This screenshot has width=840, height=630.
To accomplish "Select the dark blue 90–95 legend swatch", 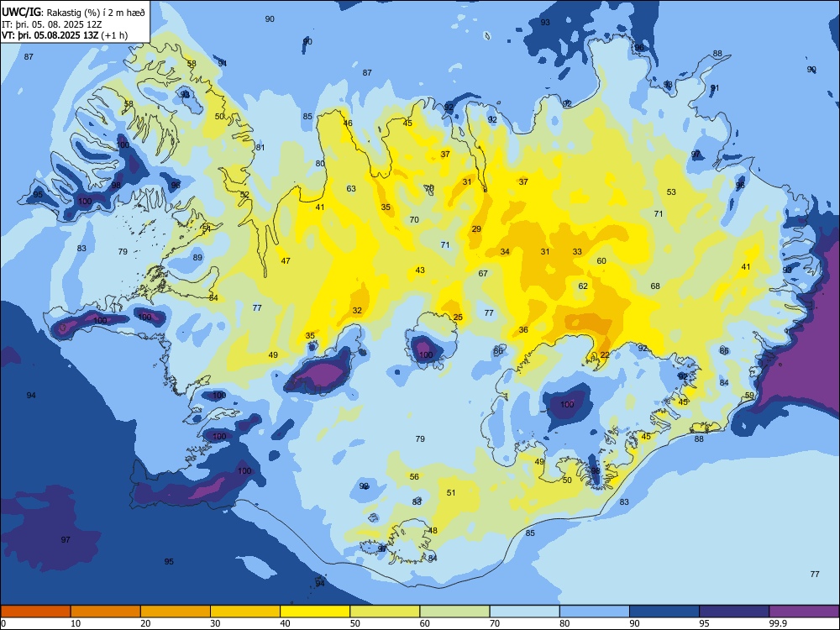I will click(x=664, y=612).
